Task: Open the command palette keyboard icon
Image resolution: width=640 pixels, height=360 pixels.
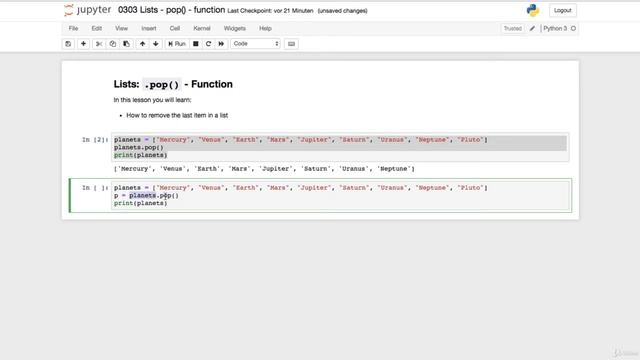Action: pos(291,44)
